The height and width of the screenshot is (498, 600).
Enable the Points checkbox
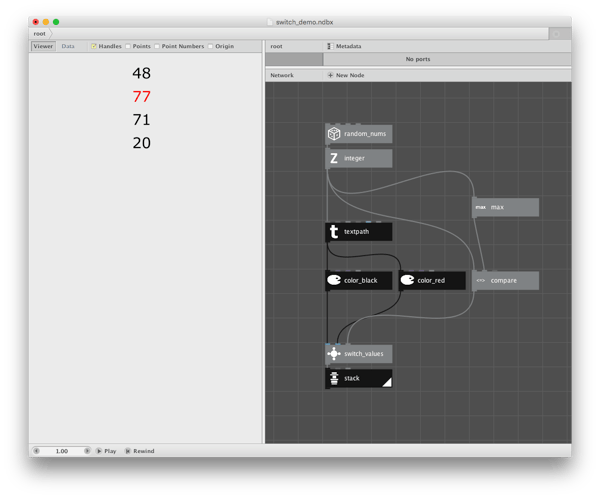[128, 46]
